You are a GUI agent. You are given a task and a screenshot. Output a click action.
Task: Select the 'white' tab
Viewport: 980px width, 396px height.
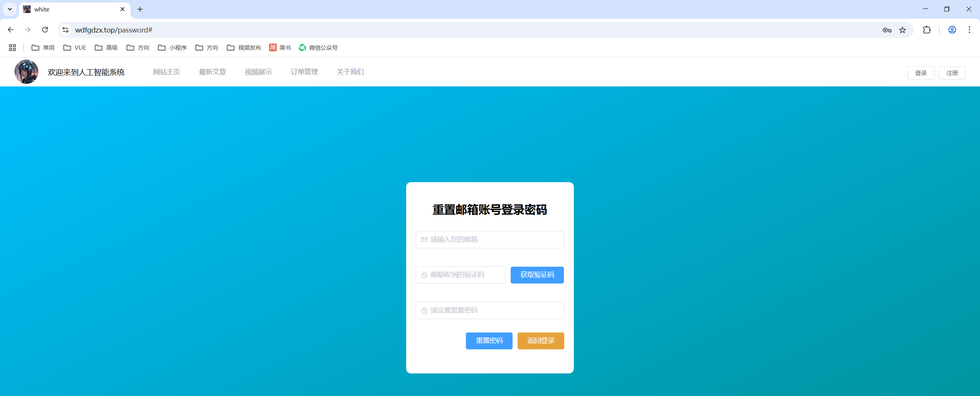click(75, 9)
